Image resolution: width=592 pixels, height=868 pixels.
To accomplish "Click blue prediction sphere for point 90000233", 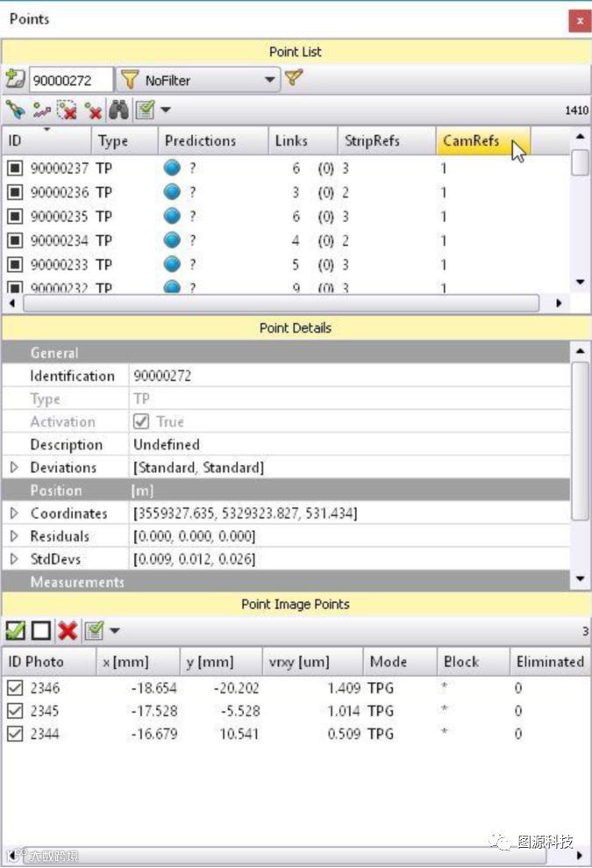I will pyautogui.click(x=172, y=264).
